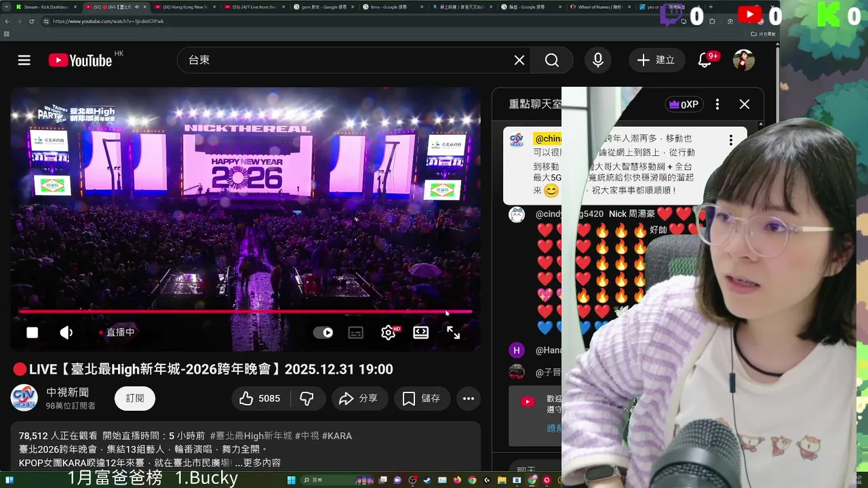Screen dimensions: 868x488
Task: Open YouTube notifications bell
Action: pyautogui.click(x=705, y=60)
